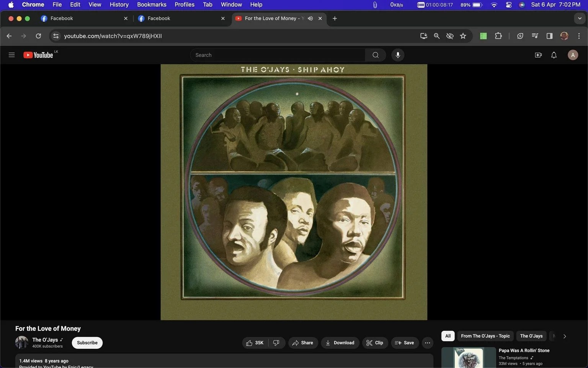Screen dimensions: 588x368
Task: Click the green extension icon
Action: tap(483, 36)
